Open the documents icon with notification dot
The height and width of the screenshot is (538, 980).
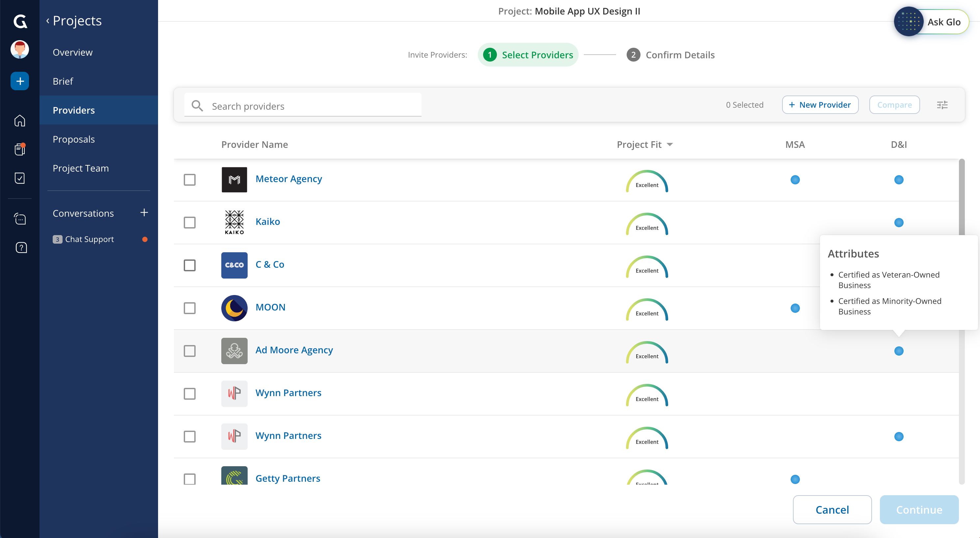point(20,149)
